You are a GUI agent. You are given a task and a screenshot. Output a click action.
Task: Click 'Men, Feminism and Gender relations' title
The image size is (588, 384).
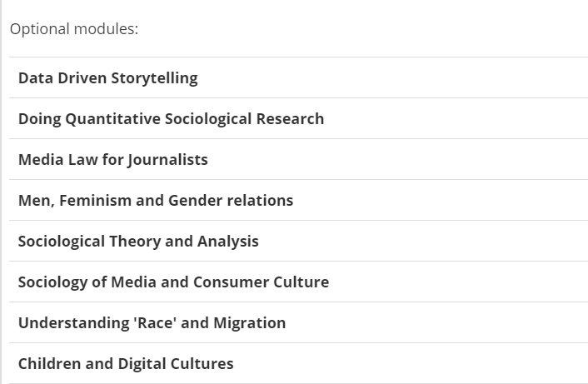[156, 200]
